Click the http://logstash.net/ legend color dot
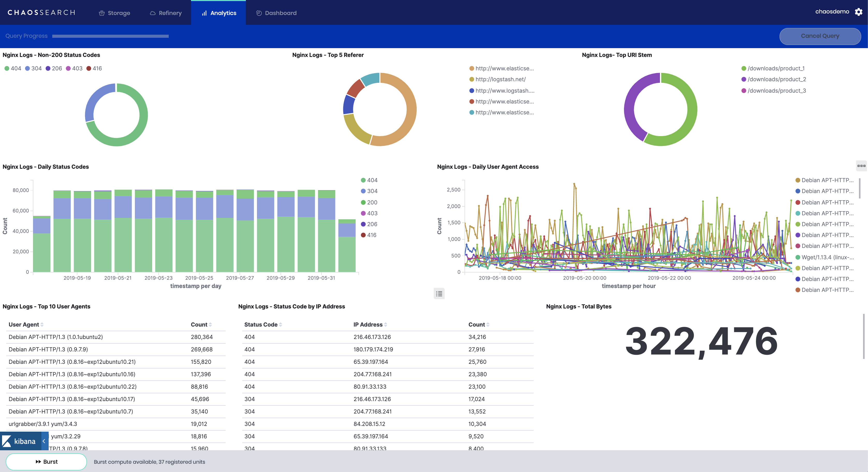Viewport: 868px width, 472px height. 472,79
